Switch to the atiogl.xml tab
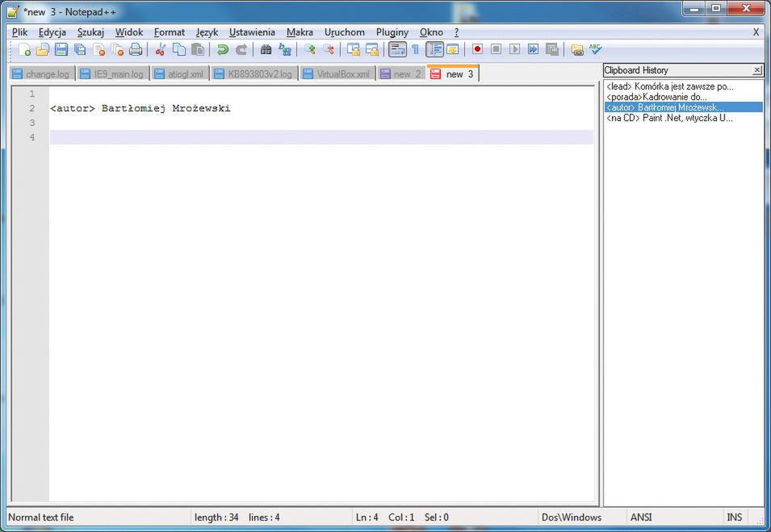Image resolution: width=771 pixels, height=532 pixels. pos(179,73)
